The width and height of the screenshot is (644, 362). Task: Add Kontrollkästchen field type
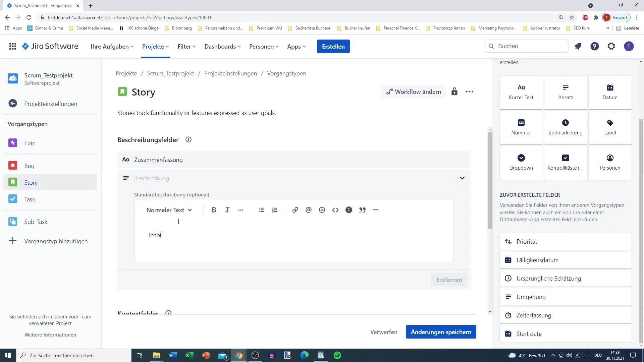coord(566,163)
